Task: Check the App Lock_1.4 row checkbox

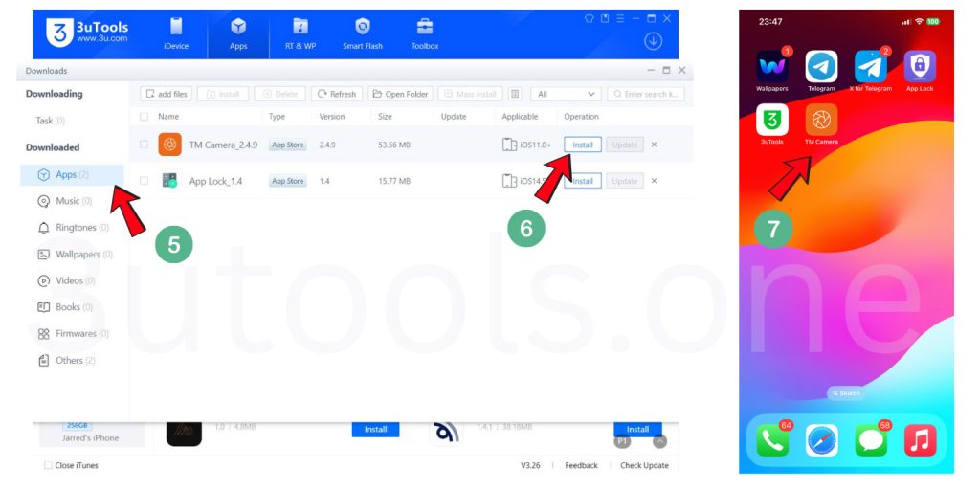Action: coord(145,181)
